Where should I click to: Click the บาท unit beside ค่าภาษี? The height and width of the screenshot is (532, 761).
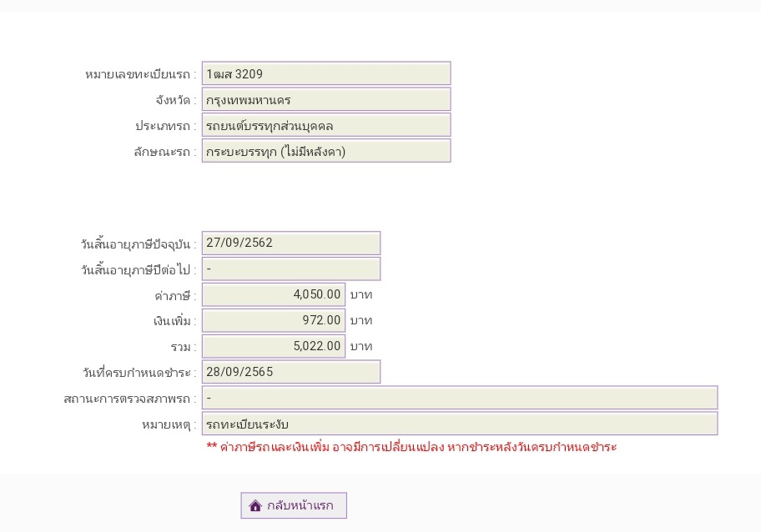(361, 295)
